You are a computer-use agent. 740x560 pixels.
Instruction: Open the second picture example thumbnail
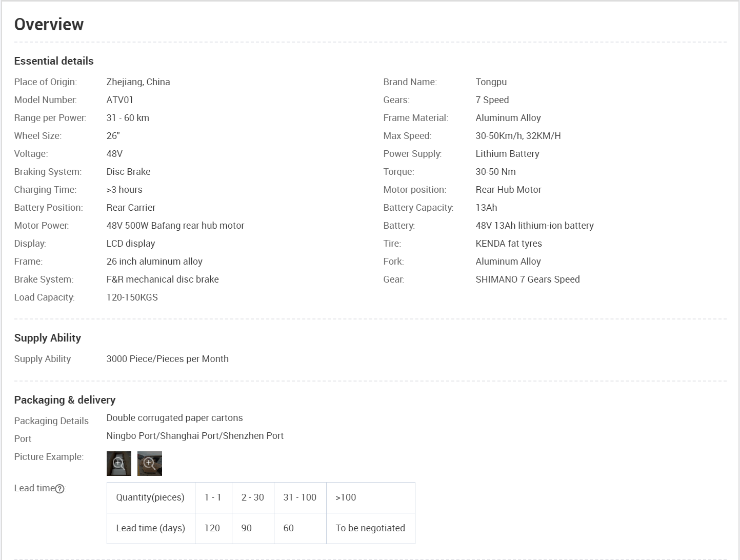149,464
